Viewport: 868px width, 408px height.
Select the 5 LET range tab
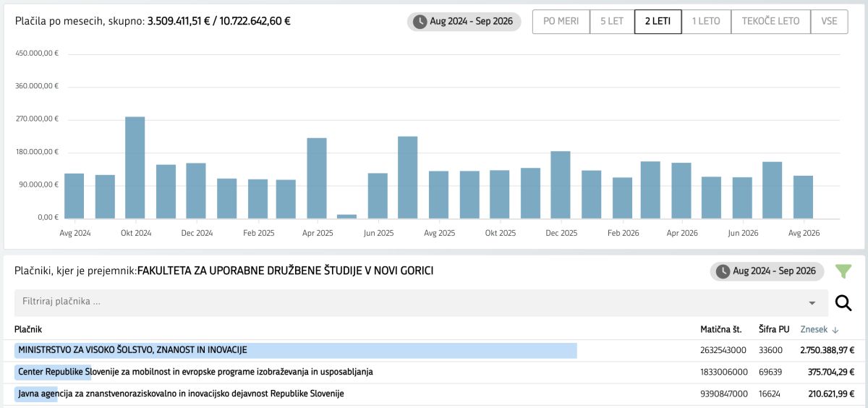pyautogui.click(x=612, y=22)
